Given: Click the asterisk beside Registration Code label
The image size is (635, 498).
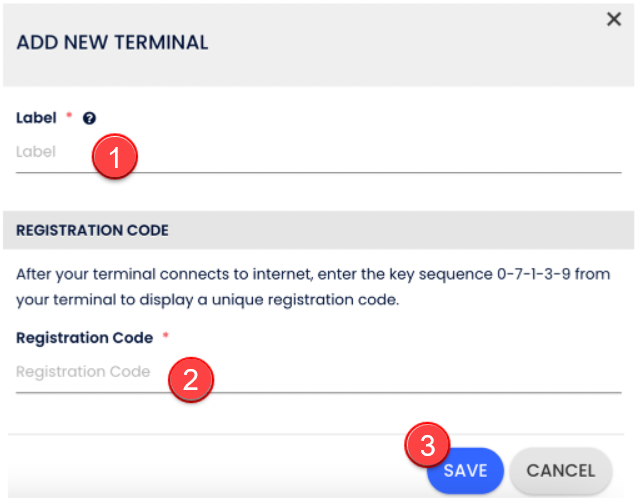Looking at the screenshot, I should [166, 337].
